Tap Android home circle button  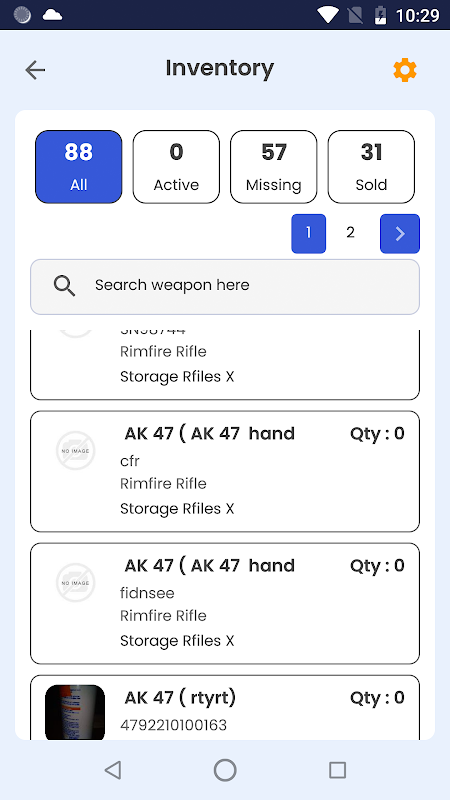225,770
